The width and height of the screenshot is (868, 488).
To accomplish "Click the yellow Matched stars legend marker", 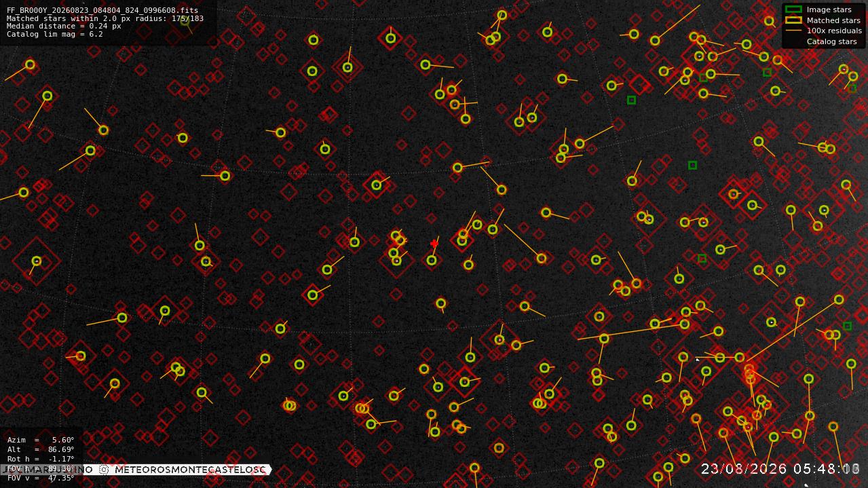I will 793,20.
